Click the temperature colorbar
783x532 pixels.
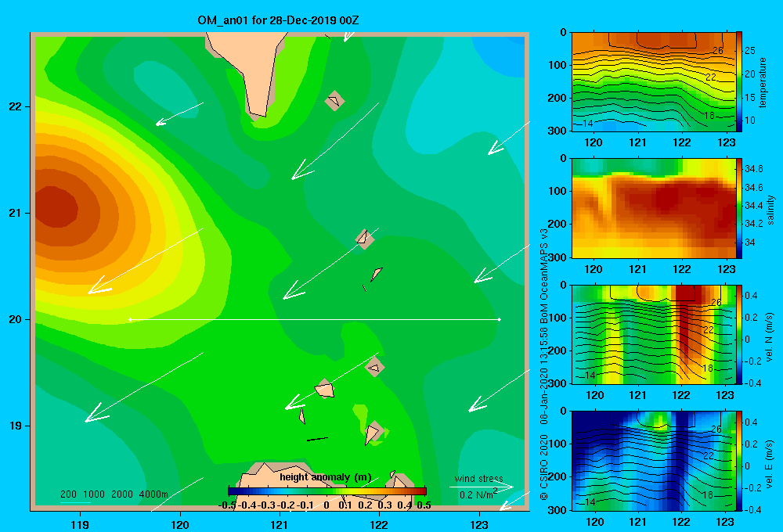(x=739, y=81)
